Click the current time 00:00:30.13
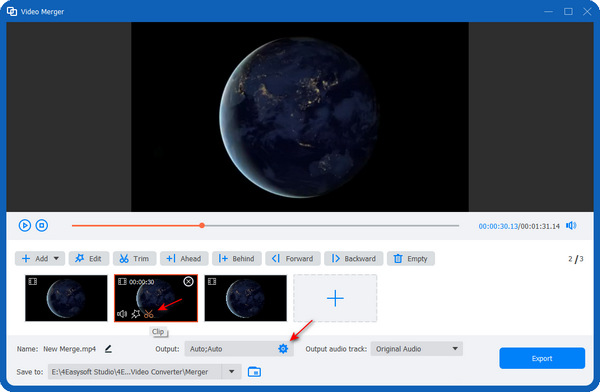 coord(498,226)
